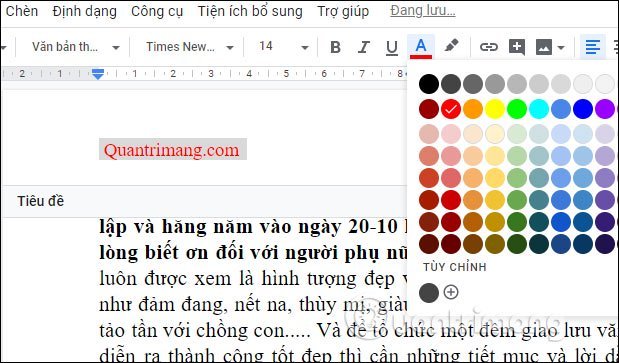Toggle italic formatting in toolbar
The width and height of the screenshot is (619, 363).
click(x=364, y=47)
